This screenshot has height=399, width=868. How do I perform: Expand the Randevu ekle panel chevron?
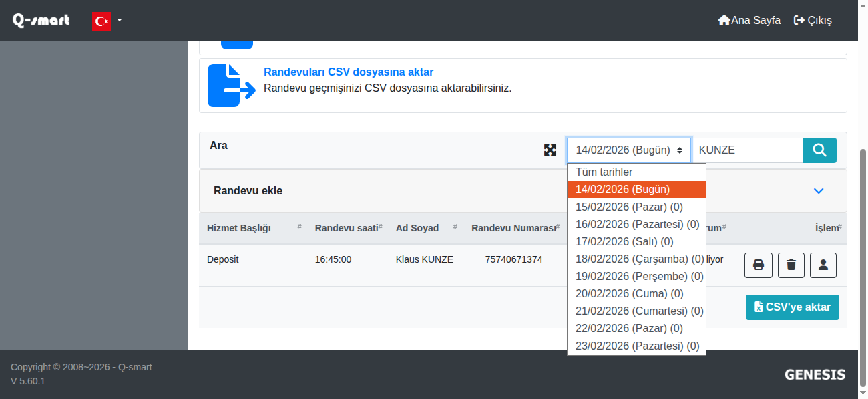pos(819,191)
